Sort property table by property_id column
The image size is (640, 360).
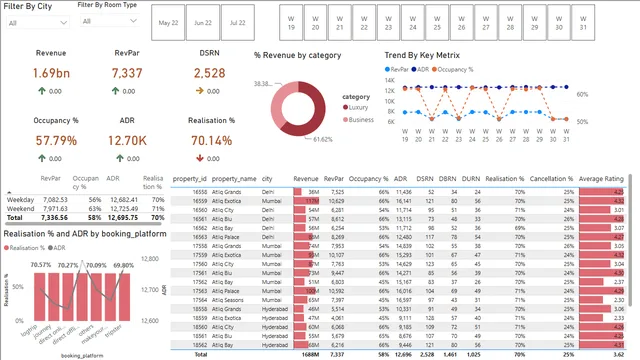189,179
